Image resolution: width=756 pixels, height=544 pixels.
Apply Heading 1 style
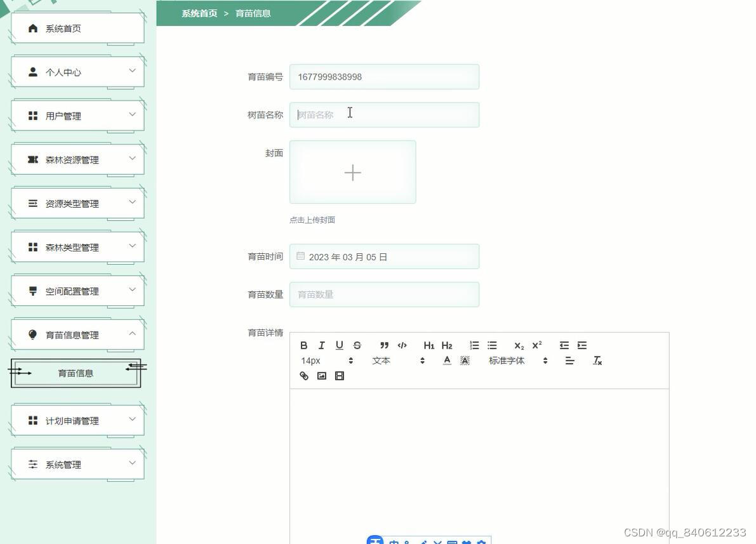[x=428, y=345]
